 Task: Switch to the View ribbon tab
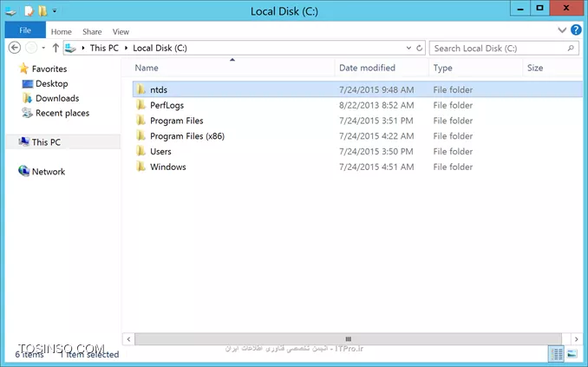(121, 32)
